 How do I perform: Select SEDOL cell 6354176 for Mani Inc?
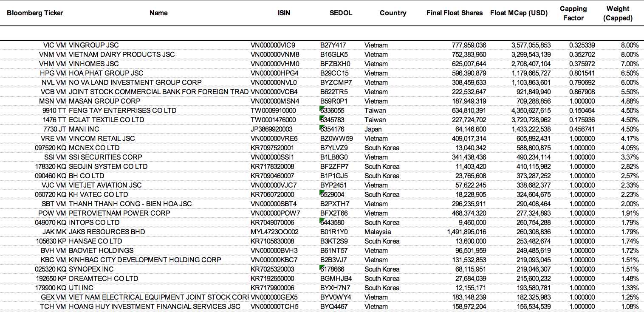coord(332,129)
